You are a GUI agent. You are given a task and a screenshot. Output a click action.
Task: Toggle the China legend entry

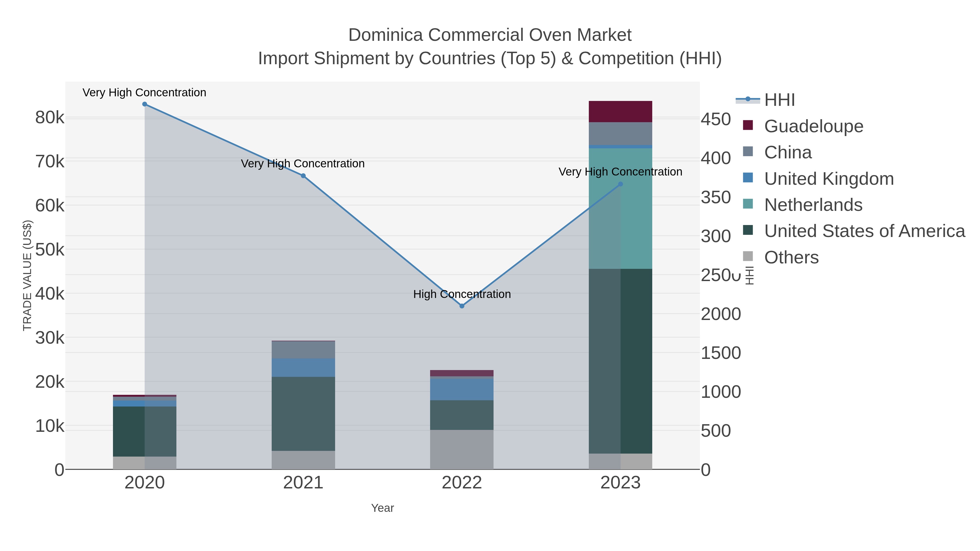[777, 152]
